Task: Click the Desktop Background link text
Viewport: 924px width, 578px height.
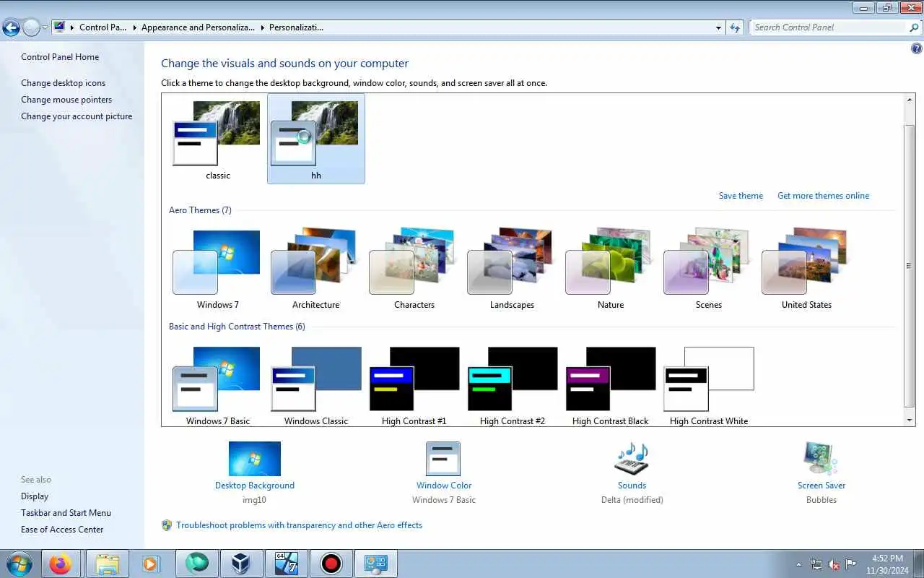Action: [x=255, y=486]
